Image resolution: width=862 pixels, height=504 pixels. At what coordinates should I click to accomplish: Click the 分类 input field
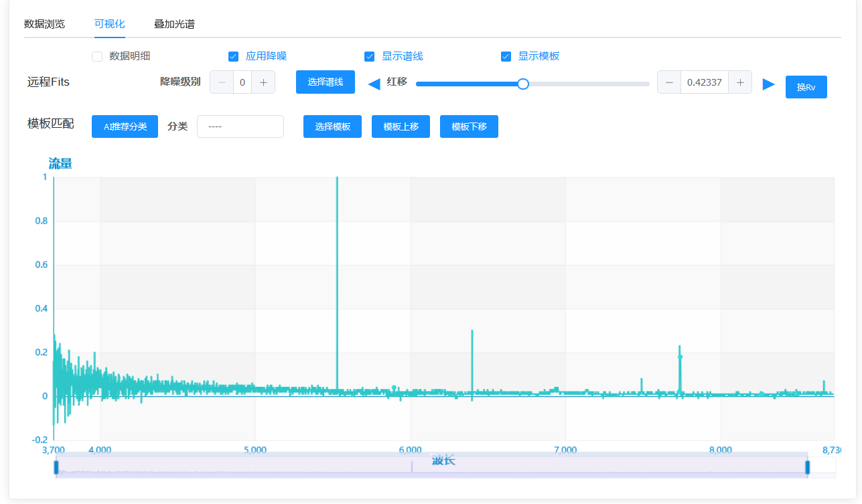click(x=240, y=127)
